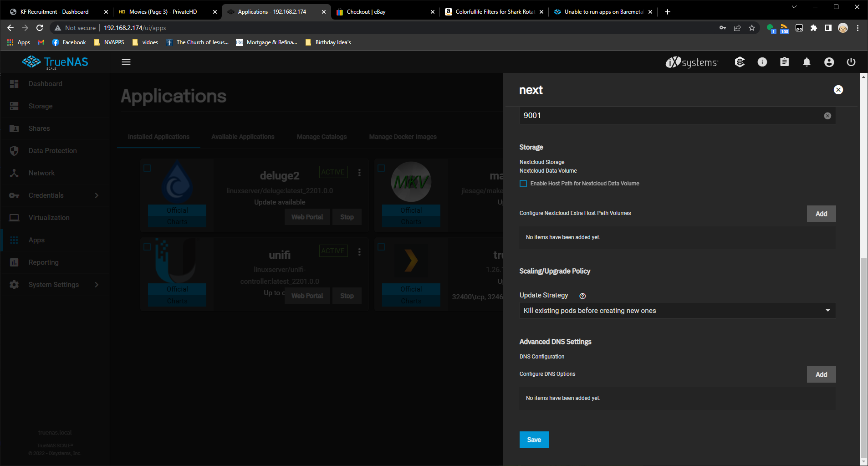Bookmark this page with the star icon
This screenshot has height=466, width=868.
coord(752,28)
